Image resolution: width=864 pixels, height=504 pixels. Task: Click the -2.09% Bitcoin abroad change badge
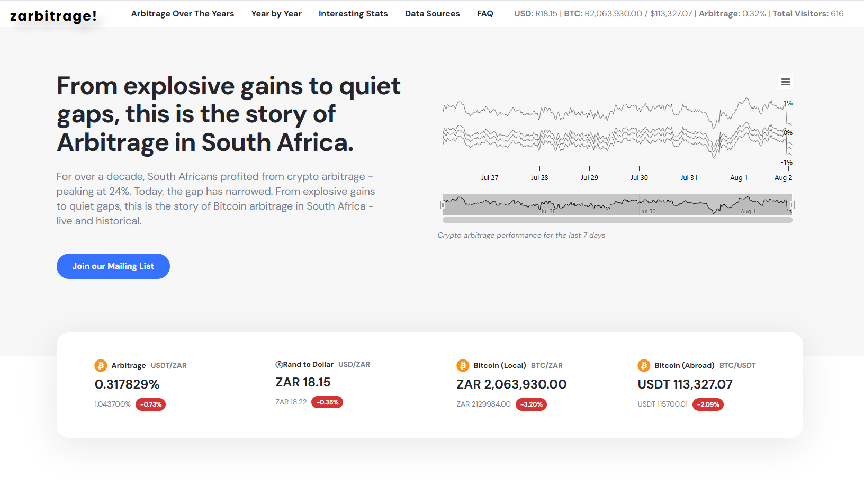pos(708,404)
